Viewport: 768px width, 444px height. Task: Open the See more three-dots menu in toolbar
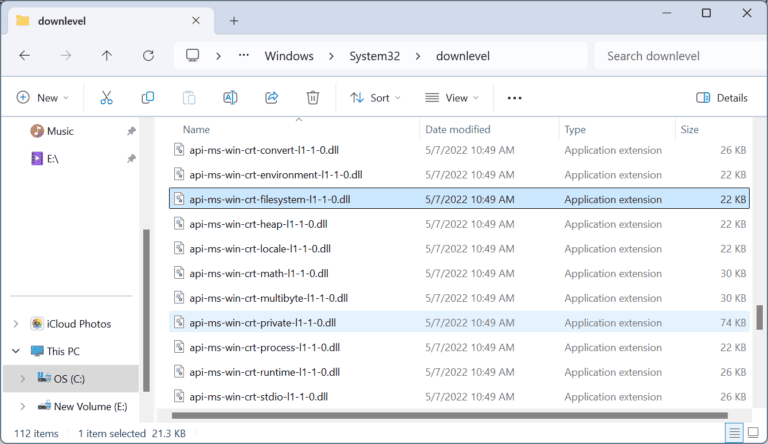point(514,98)
